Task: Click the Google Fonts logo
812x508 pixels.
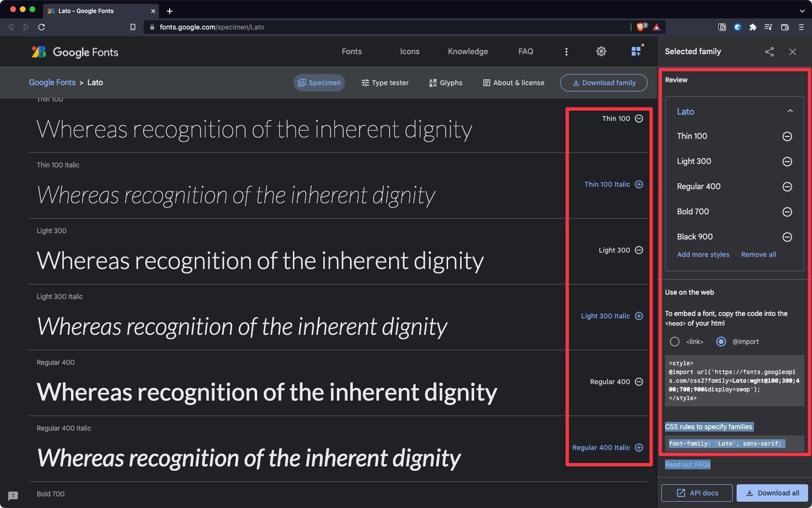Action: pos(75,52)
